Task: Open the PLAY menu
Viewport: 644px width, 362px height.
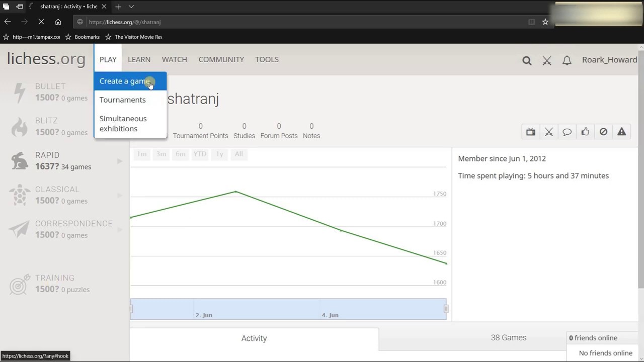Action: click(108, 59)
